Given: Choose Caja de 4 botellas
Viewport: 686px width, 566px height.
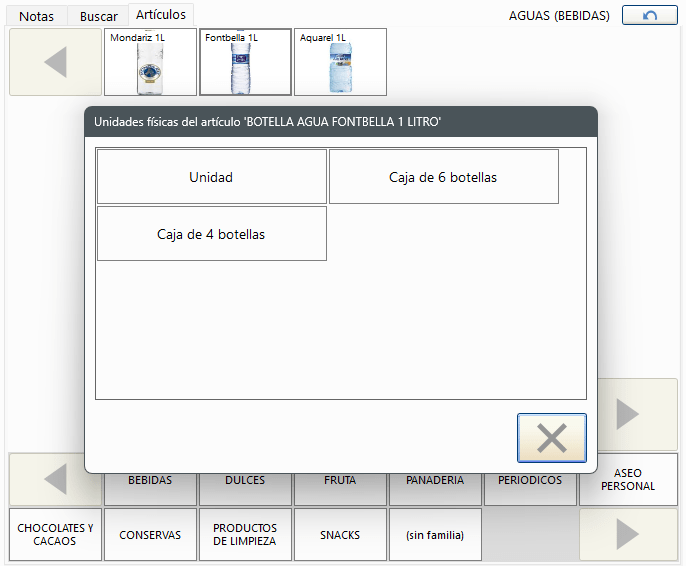Looking at the screenshot, I should coord(211,234).
